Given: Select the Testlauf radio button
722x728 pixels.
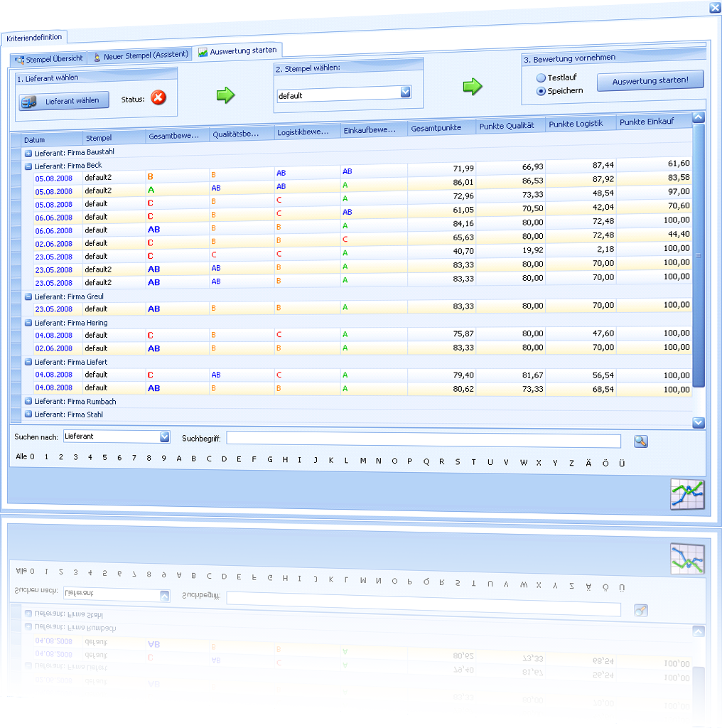Looking at the screenshot, I should [x=541, y=78].
